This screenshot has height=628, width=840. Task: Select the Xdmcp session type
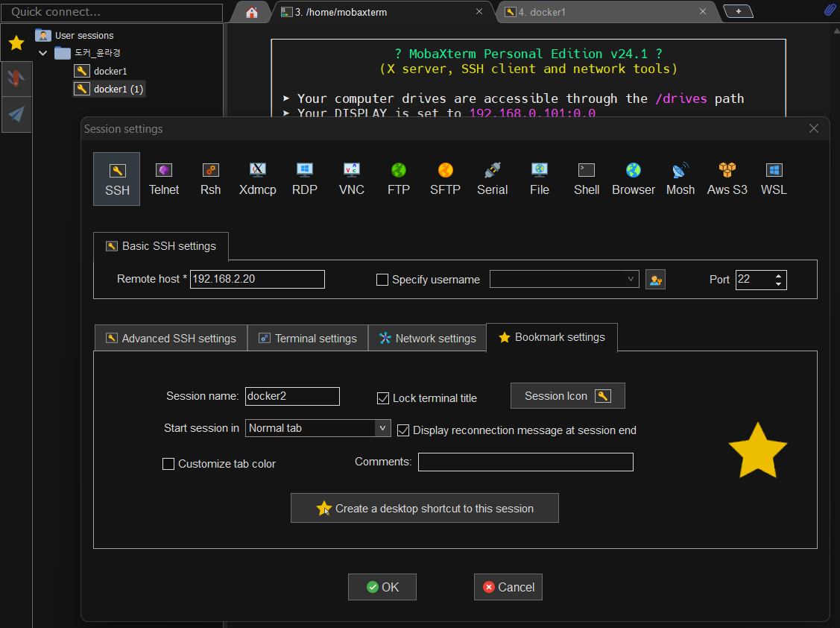(x=258, y=179)
